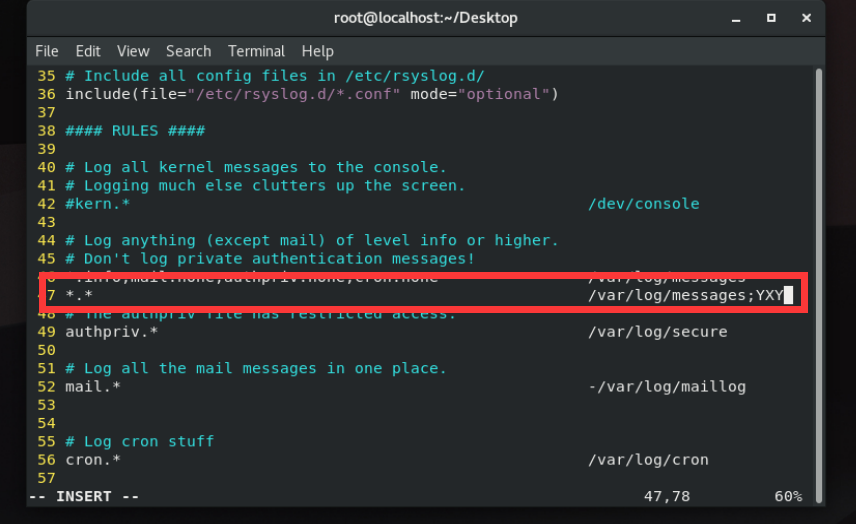Click the vertical scrollbar of the terminal

click(x=818, y=285)
